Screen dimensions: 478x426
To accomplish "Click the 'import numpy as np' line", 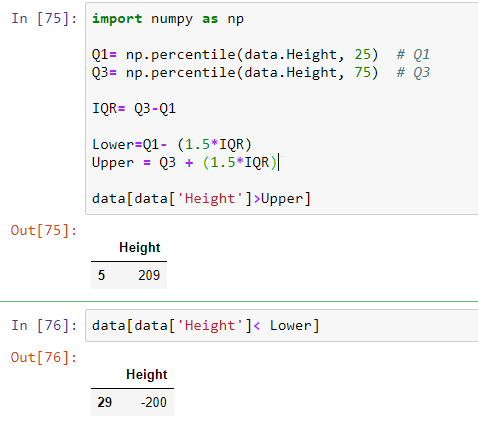I will (168, 19).
